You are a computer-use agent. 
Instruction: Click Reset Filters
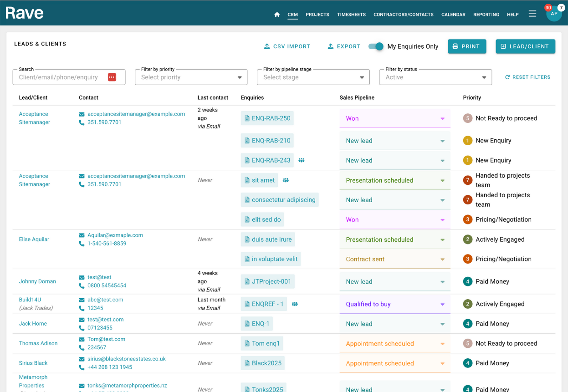pos(527,77)
